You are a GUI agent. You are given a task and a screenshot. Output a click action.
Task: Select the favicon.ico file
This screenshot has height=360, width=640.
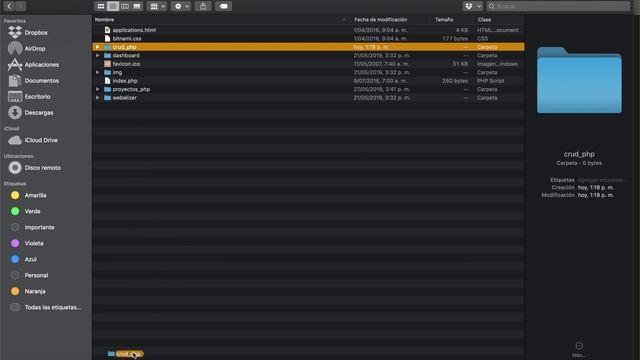(308, 64)
